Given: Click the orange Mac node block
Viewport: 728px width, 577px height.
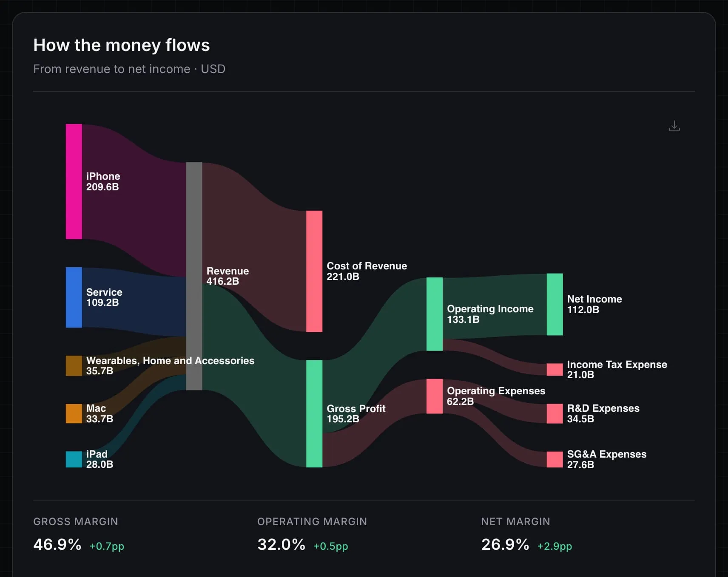Looking at the screenshot, I should pyautogui.click(x=74, y=413).
